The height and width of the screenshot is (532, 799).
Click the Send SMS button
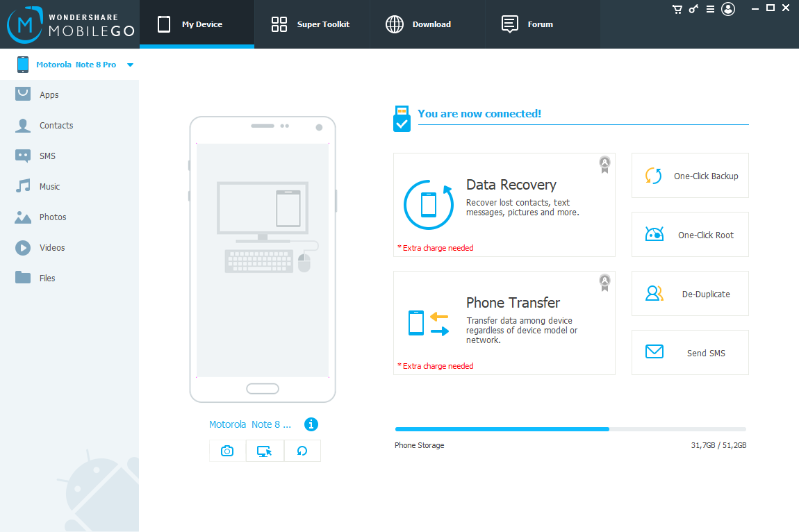coord(690,353)
